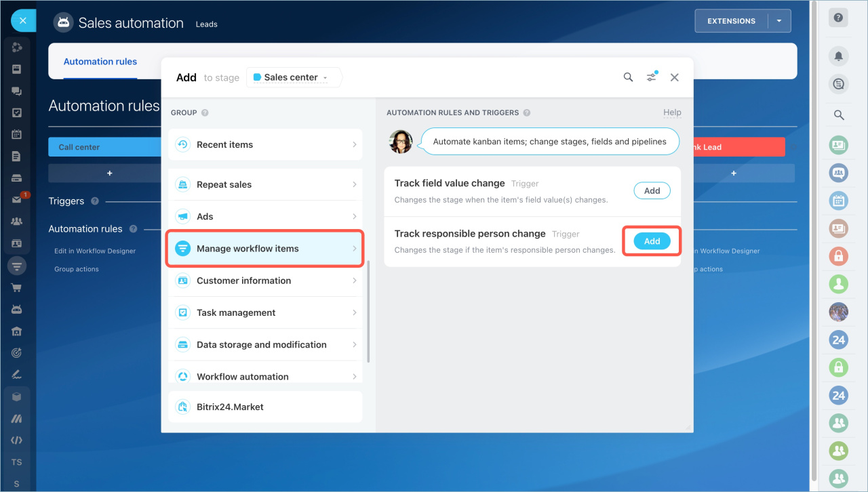Open the mail icon with notification badge
Image resolution: width=868 pixels, height=492 pixels.
pyautogui.click(x=18, y=199)
